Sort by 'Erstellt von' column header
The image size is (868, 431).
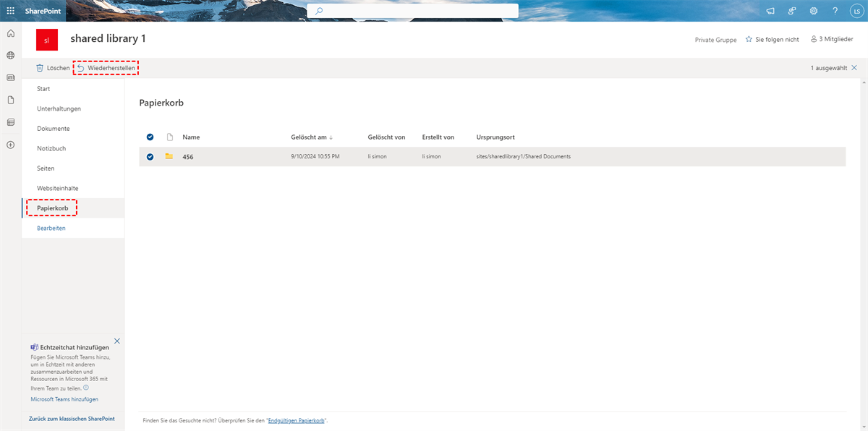click(438, 137)
